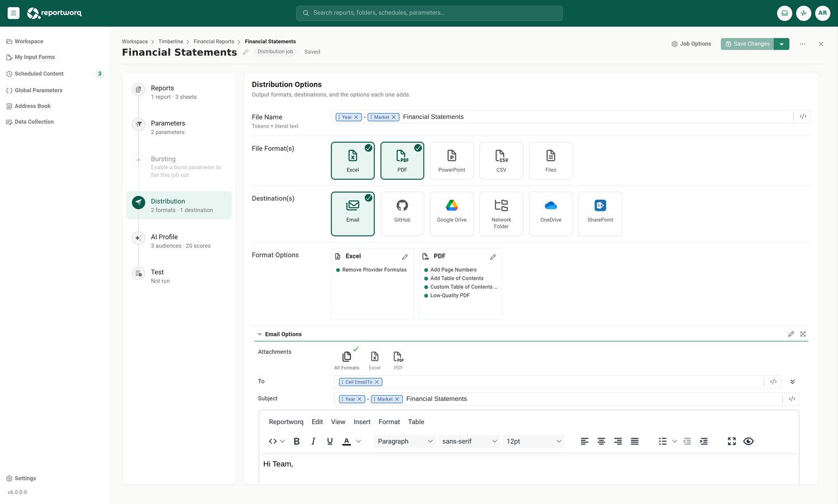Enable the CSV file format
The image size is (838, 504).
click(x=501, y=161)
